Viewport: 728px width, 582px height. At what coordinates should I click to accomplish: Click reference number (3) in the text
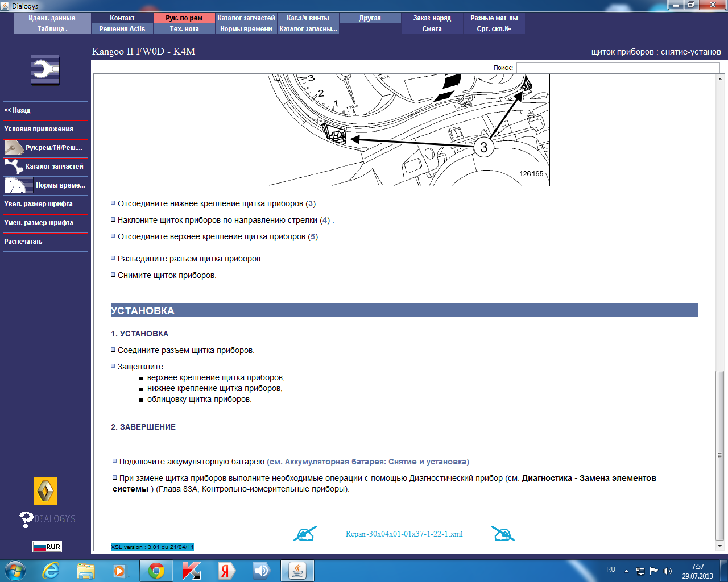(311, 203)
